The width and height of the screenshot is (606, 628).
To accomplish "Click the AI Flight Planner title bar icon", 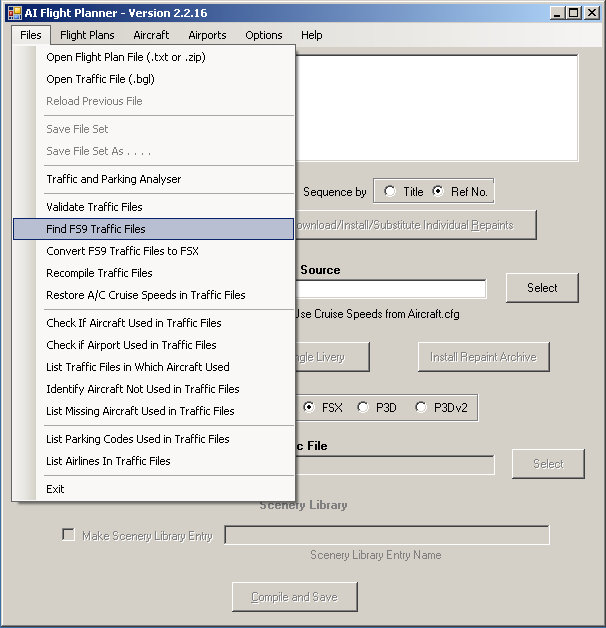I will [x=14, y=12].
